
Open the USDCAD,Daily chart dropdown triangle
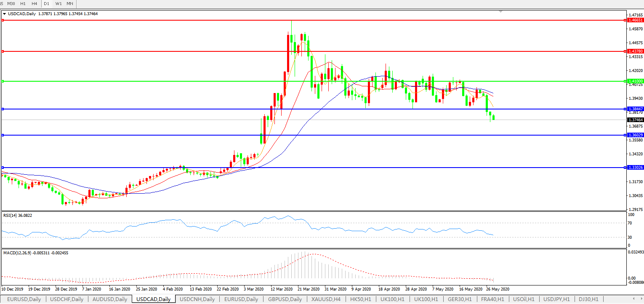point(4,14)
